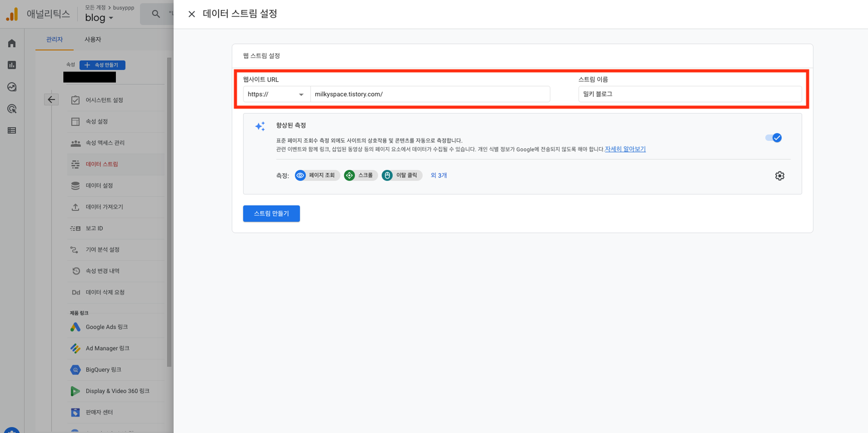The height and width of the screenshot is (433, 868).
Task: Click the search magnifier icon
Action: [156, 14]
